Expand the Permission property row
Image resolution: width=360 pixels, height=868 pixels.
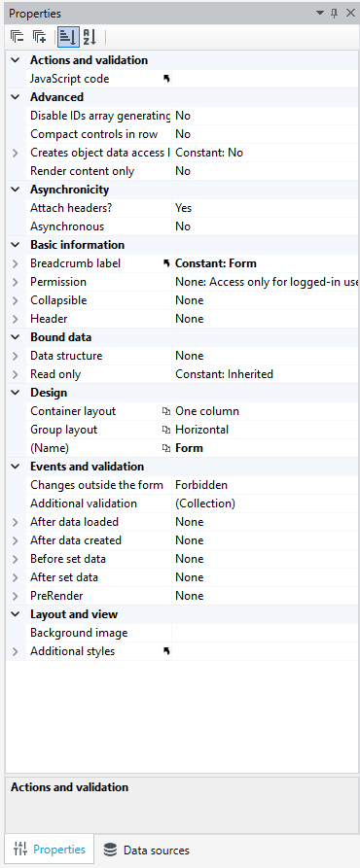tap(16, 282)
